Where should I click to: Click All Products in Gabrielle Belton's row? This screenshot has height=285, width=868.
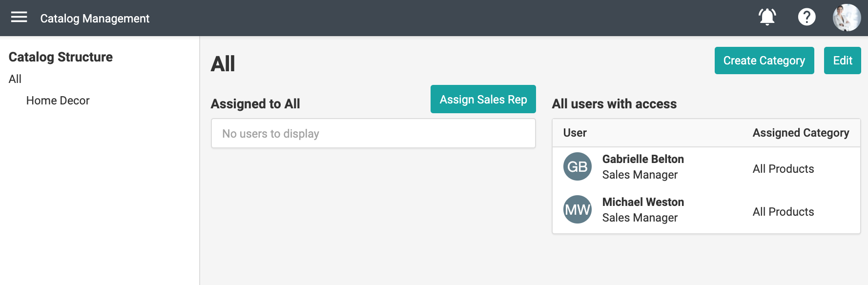[783, 169]
